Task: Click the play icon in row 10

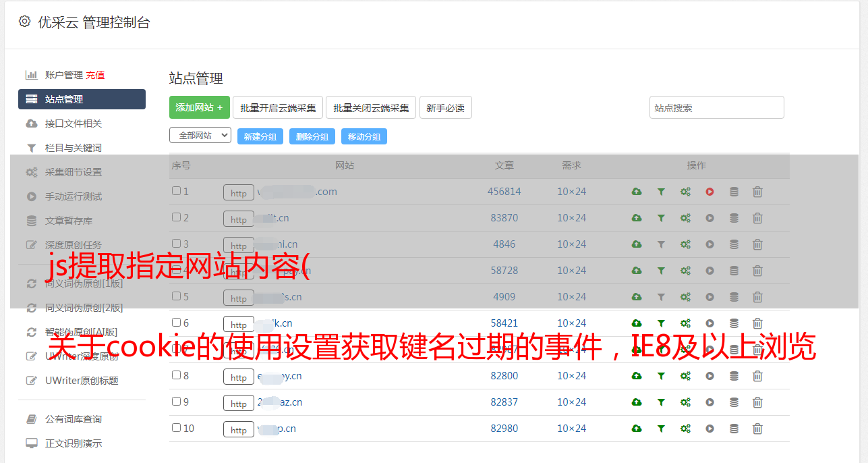Action: 710,429
